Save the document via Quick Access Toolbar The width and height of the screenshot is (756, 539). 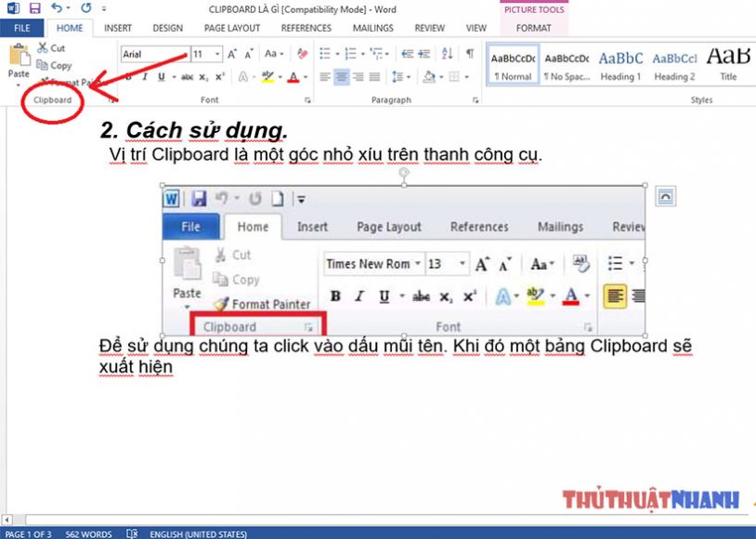click(35, 7)
